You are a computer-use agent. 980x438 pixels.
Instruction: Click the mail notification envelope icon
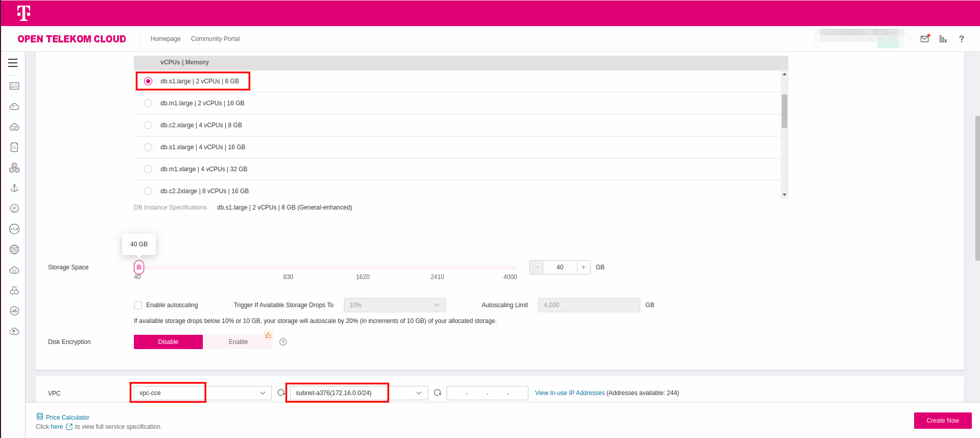pyautogui.click(x=925, y=39)
